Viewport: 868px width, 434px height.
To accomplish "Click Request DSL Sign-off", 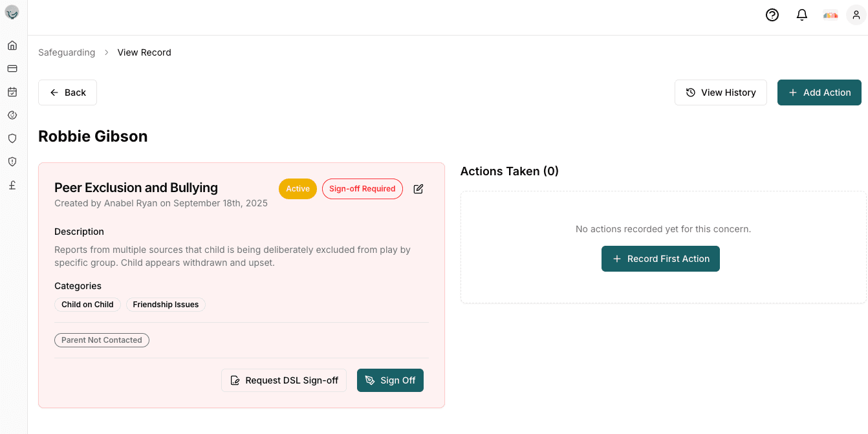I will pos(284,380).
